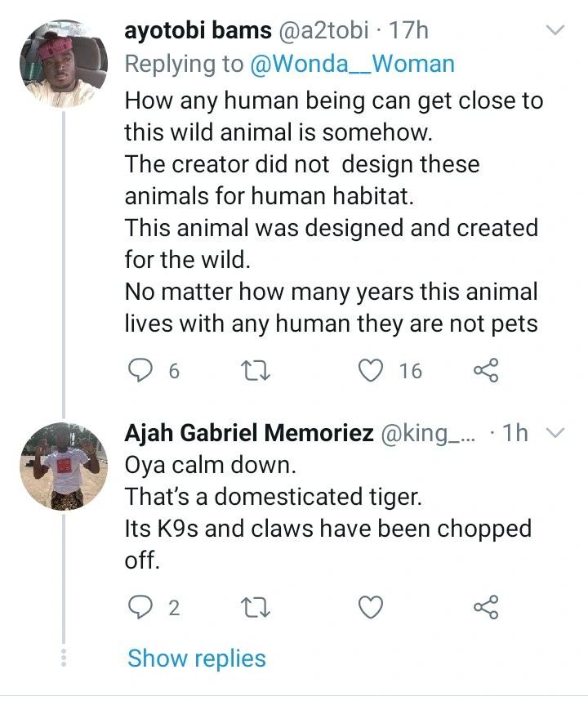Share ayotobi bams' tweet

pyautogui.click(x=485, y=371)
